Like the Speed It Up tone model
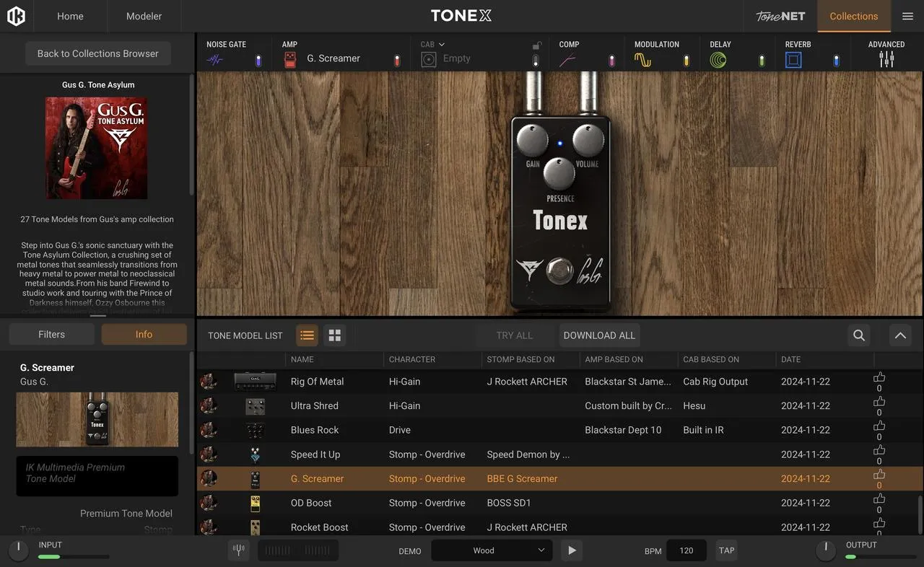Viewport: 924px width, 567px height. pos(879,450)
